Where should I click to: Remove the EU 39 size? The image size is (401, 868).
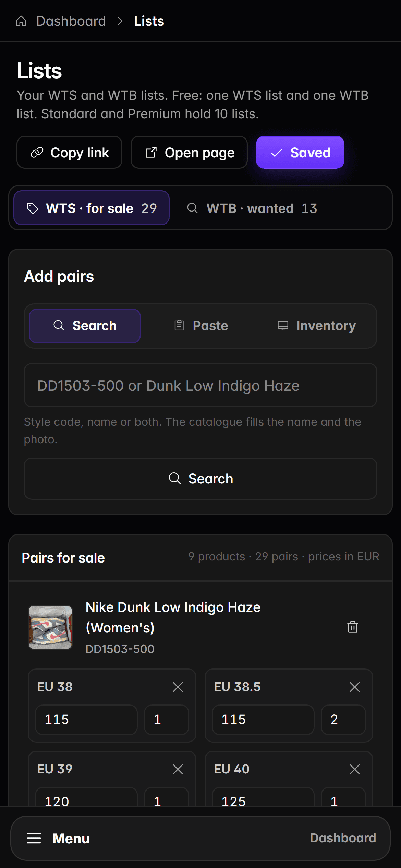point(178,769)
